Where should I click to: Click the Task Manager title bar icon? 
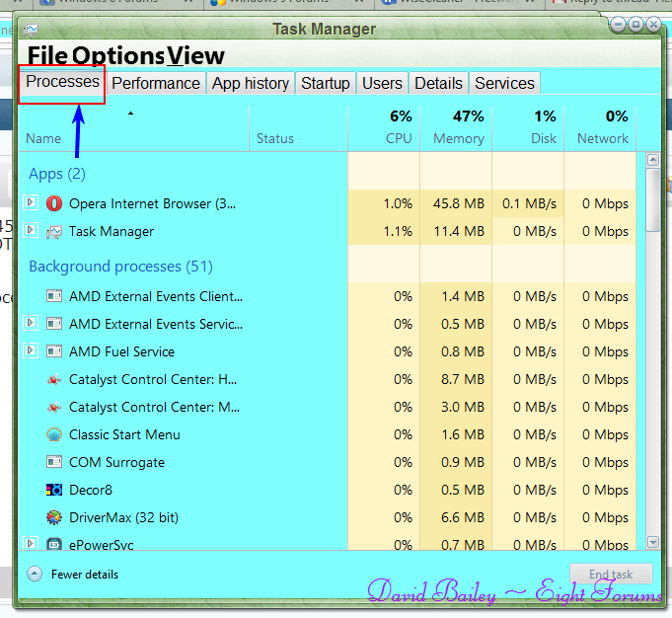click(x=31, y=30)
